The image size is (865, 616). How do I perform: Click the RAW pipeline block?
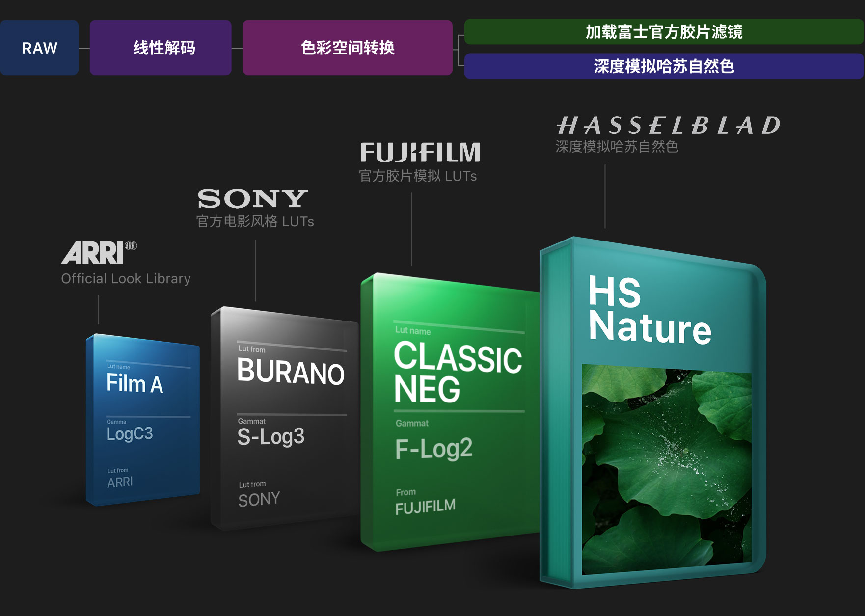click(39, 48)
